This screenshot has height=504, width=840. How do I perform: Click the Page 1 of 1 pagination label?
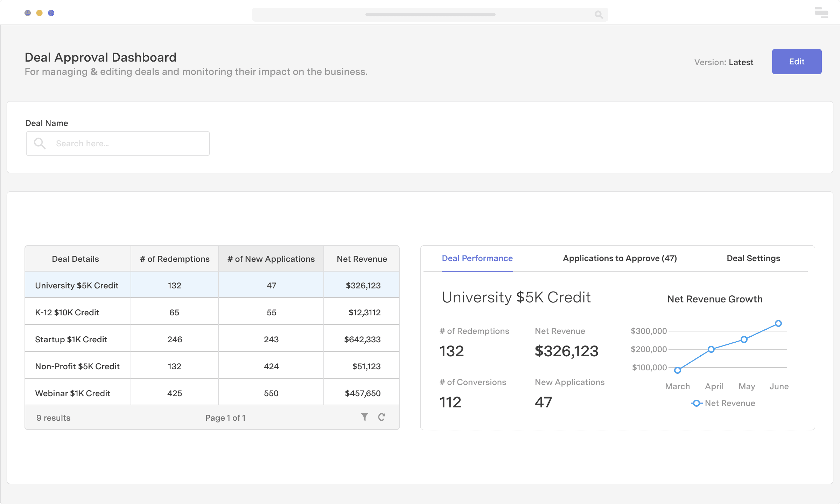[225, 417]
